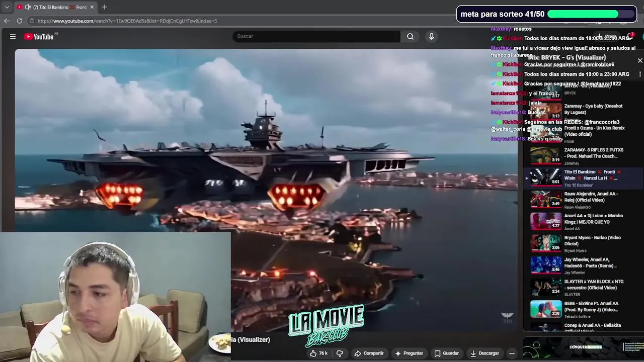Select currently playing Tito El Bambino item
Viewport: 644px width, 362px height.
pos(583,178)
